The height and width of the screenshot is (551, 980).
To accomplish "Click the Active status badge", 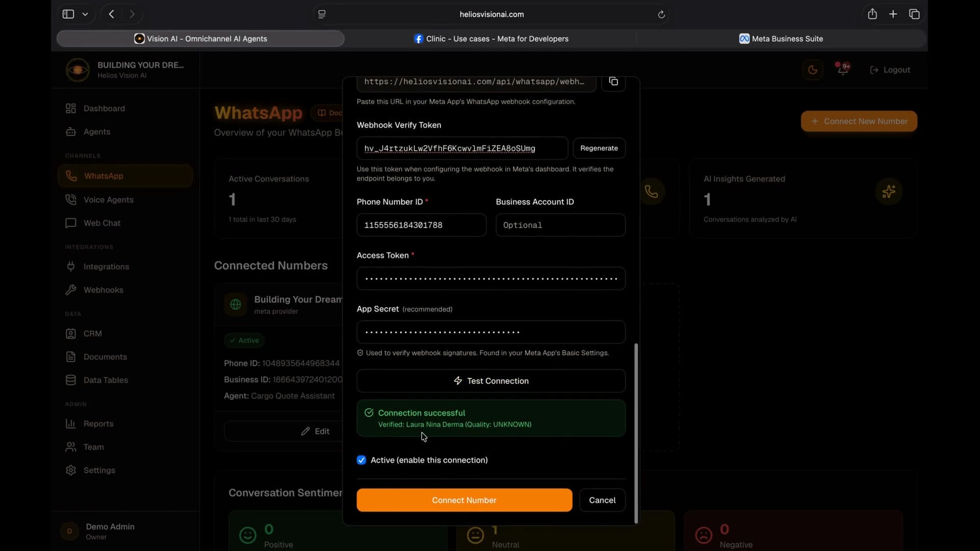I will [x=244, y=340].
